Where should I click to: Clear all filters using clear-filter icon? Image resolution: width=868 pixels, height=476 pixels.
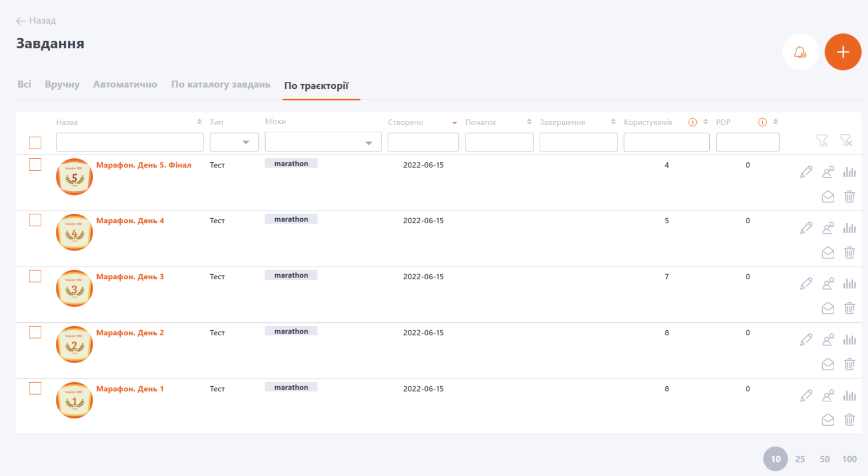coord(847,141)
